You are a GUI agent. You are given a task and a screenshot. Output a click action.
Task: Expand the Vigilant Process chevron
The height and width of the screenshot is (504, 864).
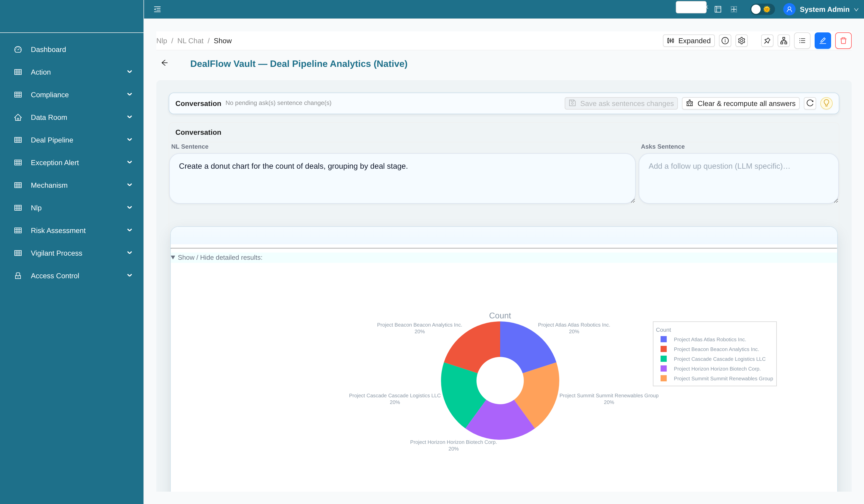(130, 253)
